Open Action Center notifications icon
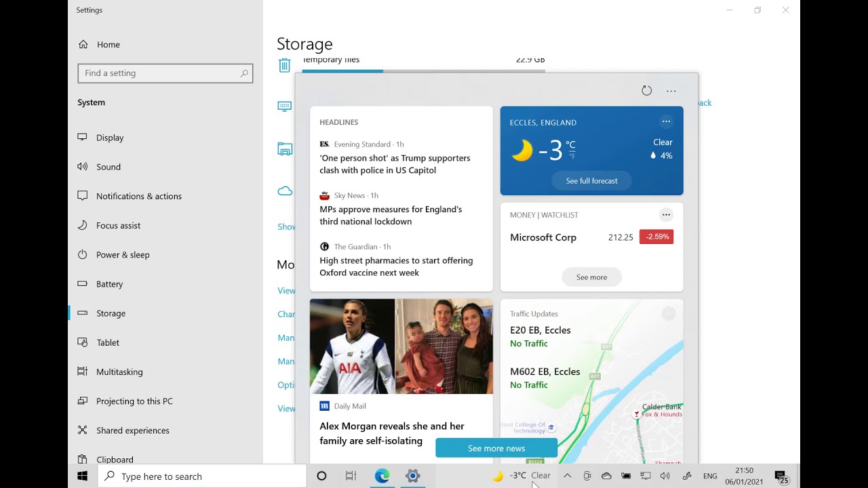Viewport: 868px width, 488px height. 781,476
